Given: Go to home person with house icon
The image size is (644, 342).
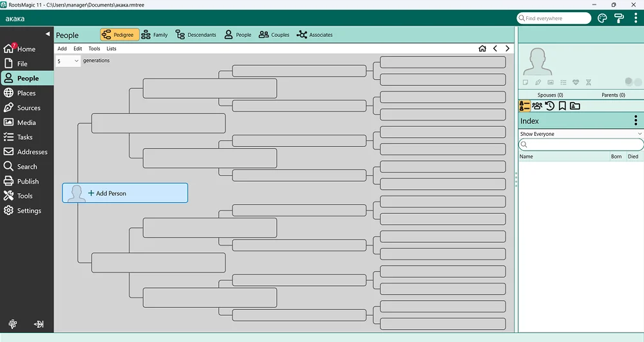Looking at the screenshot, I should [482, 49].
